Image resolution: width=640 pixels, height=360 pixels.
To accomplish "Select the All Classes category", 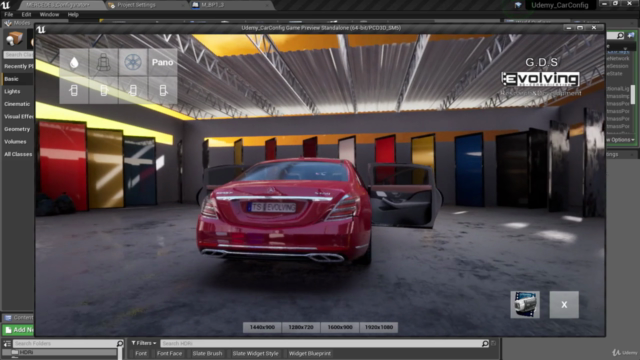I will 18,154.
